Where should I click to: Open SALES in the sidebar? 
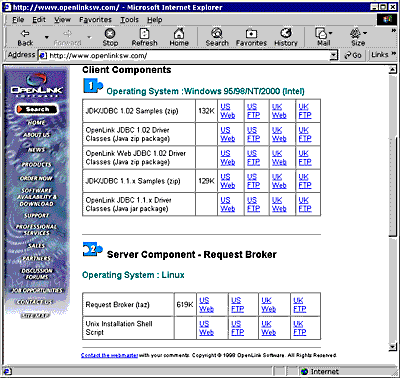pyautogui.click(x=36, y=246)
